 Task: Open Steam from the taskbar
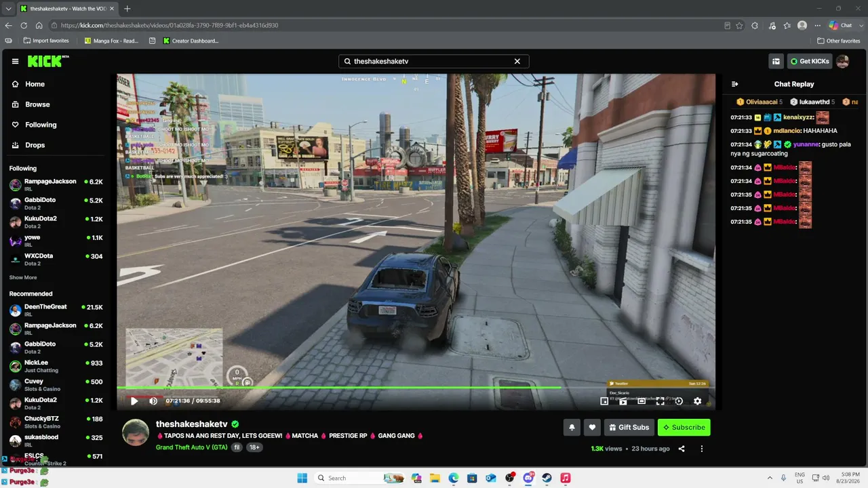547,478
